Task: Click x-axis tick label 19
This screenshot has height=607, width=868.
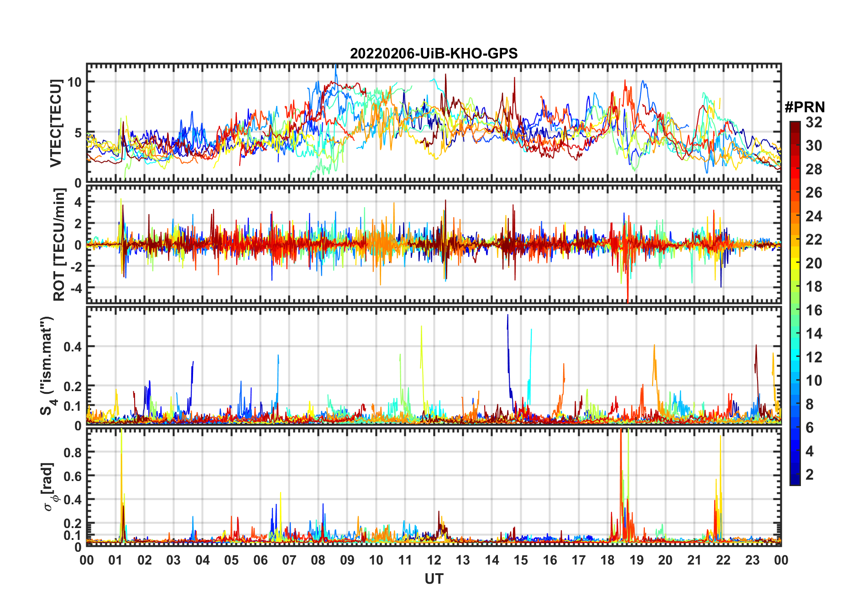Action: (x=637, y=560)
